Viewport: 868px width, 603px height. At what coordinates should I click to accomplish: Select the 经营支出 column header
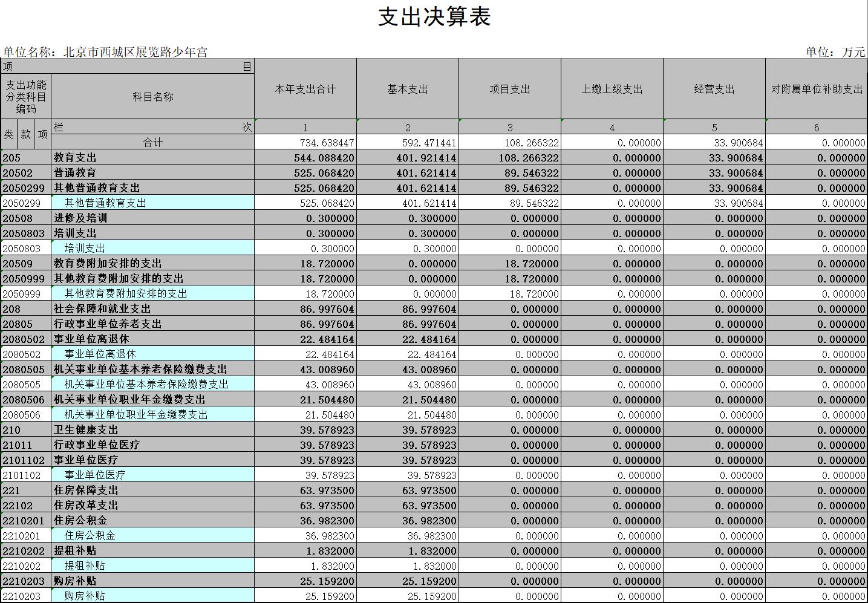[x=714, y=89]
